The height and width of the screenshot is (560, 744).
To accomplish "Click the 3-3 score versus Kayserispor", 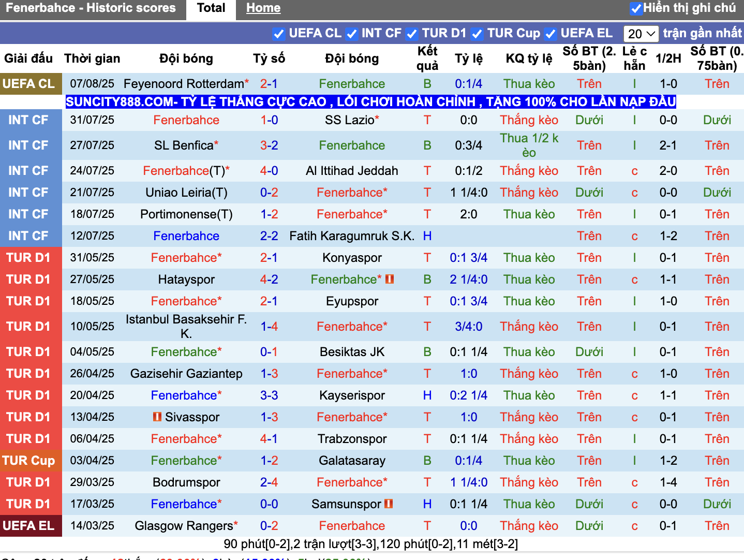I will (269, 395).
